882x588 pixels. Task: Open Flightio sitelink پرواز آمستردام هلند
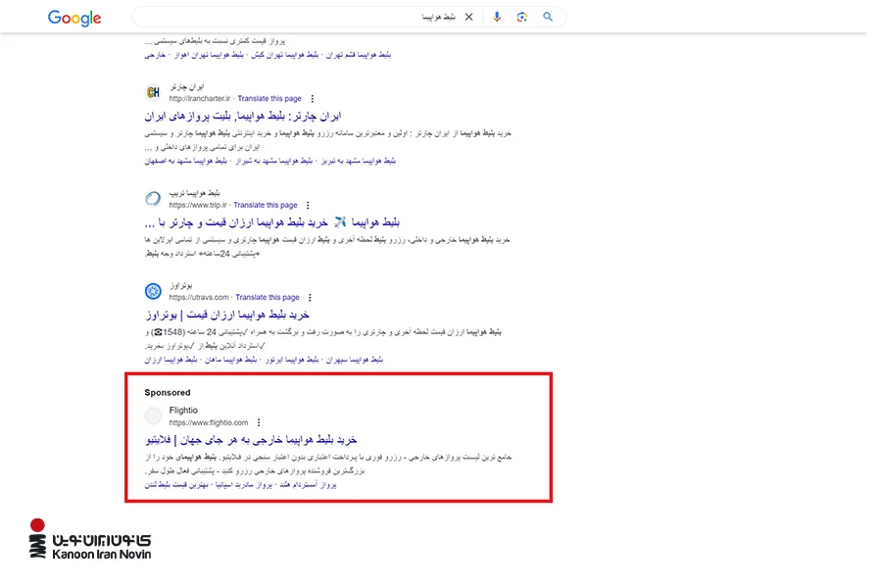309,485
